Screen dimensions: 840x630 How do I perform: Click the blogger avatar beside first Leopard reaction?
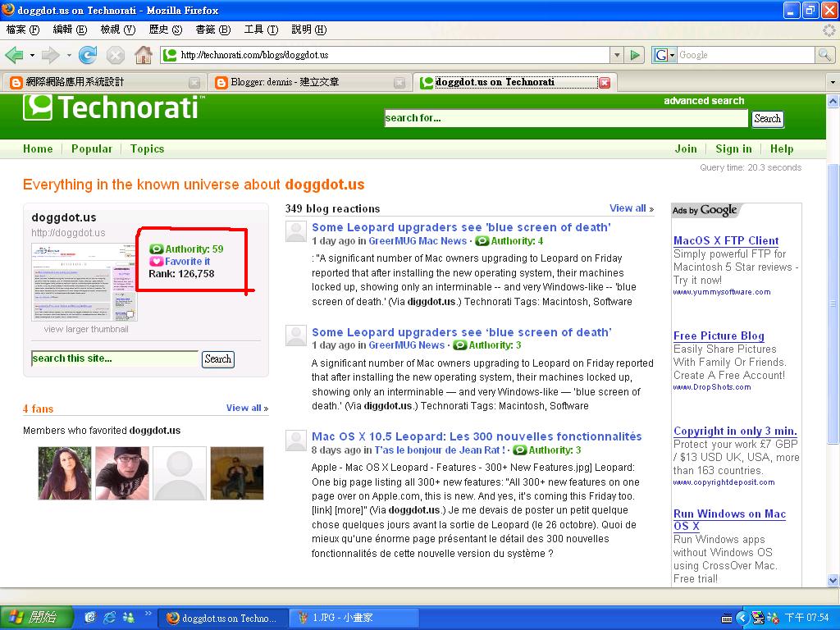click(x=295, y=231)
